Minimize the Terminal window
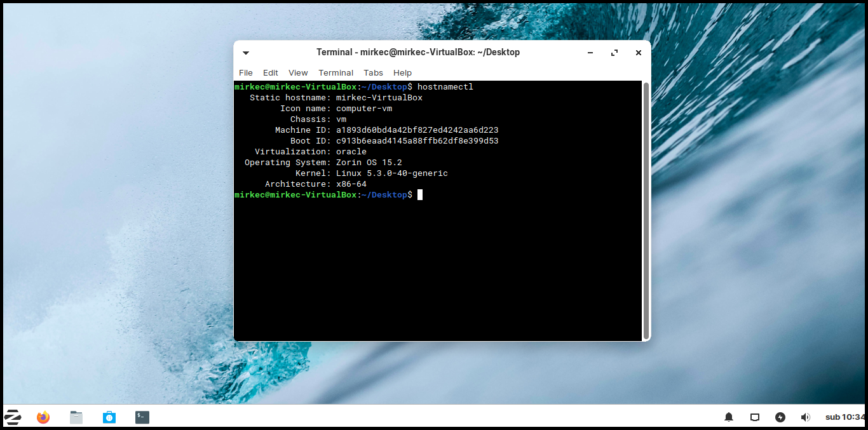Screen dimensions: 868x430 pos(590,53)
